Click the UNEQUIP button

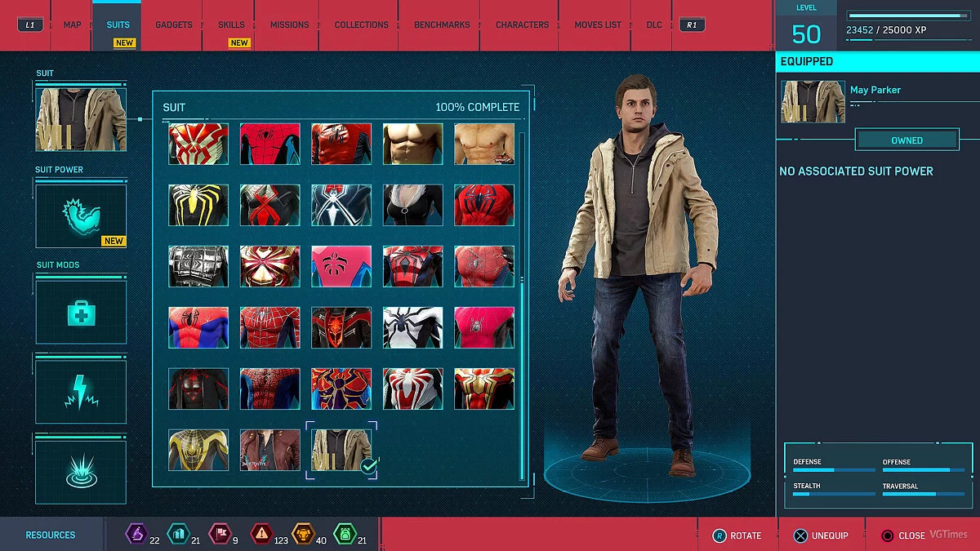822,535
